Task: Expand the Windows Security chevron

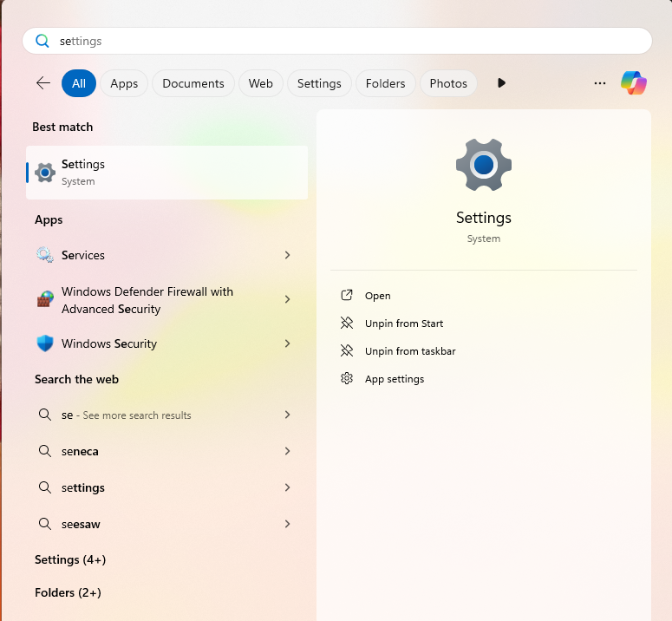Action: (x=287, y=343)
